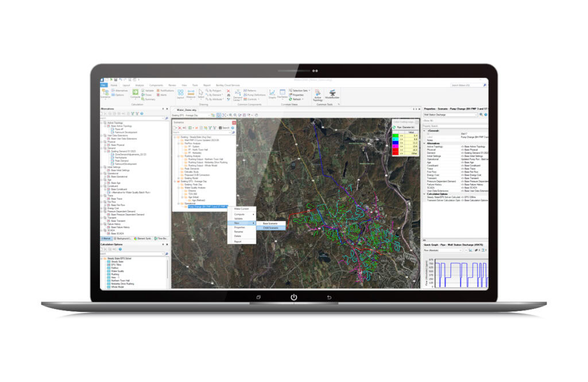Screen dimensions: 588x382
Task: Click Make Current in the scenario context menu
Action: pos(240,208)
